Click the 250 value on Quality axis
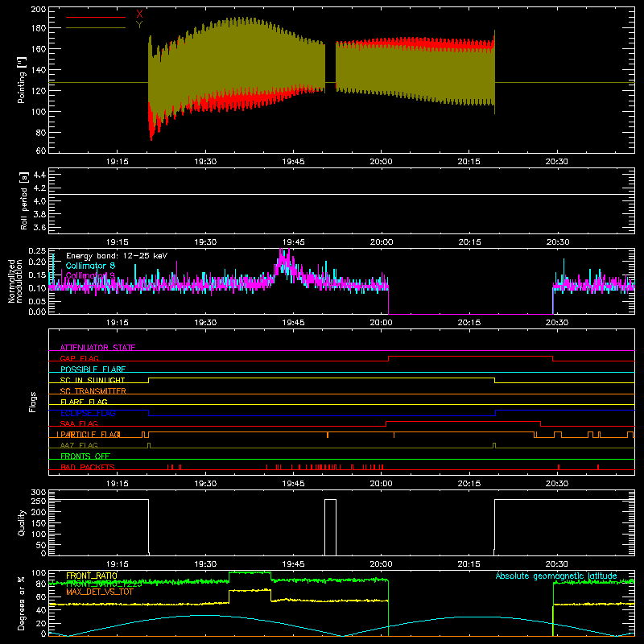 click(39, 501)
